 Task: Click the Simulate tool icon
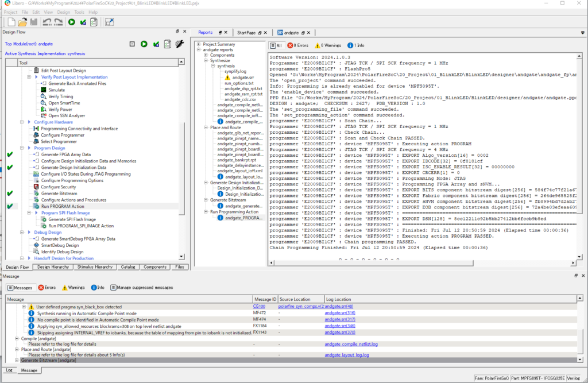tap(44, 90)
